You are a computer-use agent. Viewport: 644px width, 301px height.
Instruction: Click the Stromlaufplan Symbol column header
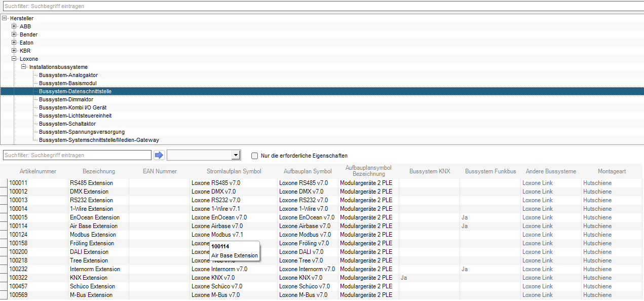234,171
